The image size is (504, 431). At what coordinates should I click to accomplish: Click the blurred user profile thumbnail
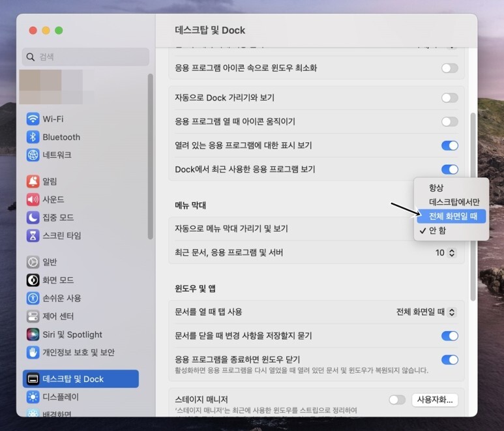click(x=51, y=87)
